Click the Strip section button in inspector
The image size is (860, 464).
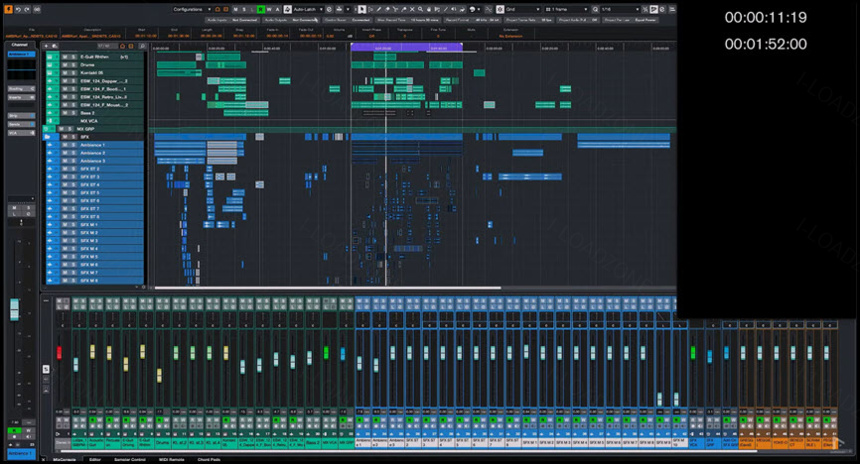(x=21, y=116)
